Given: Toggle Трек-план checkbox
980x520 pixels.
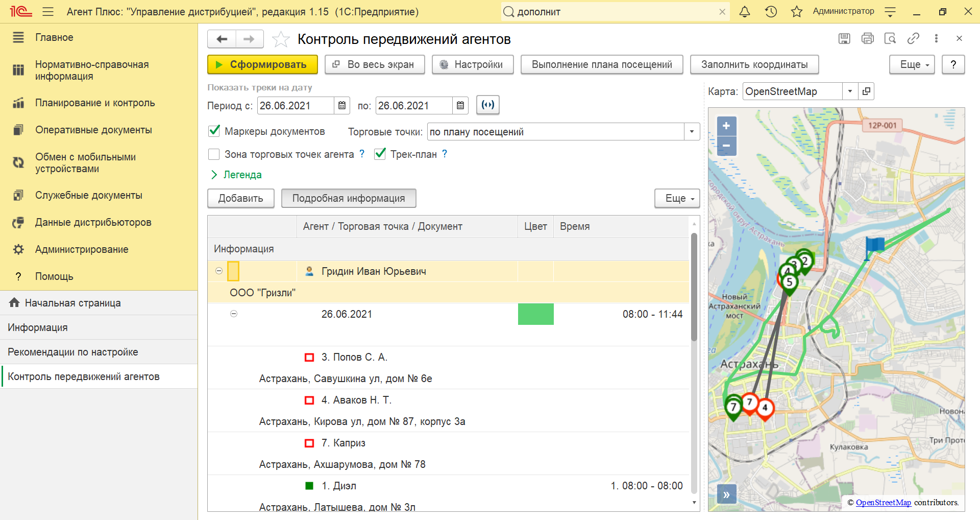Looking at the screenshot, I should pos(380,154).
